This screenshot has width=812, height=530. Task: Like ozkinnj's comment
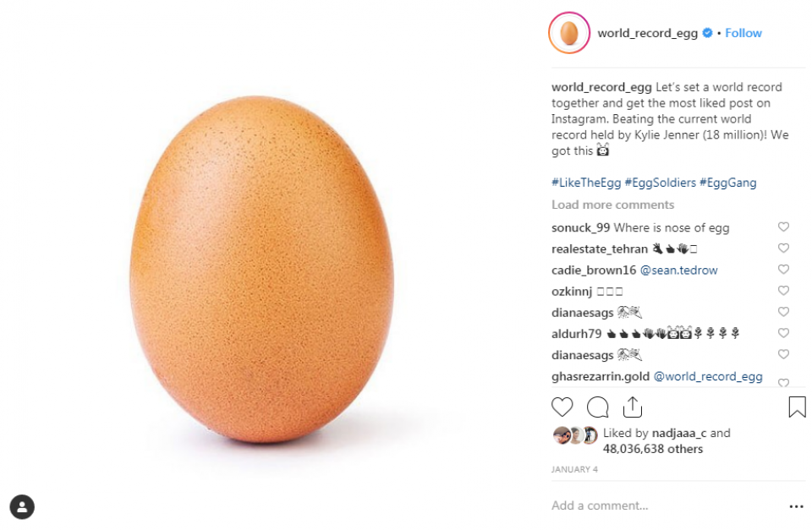tap(783, 291)
